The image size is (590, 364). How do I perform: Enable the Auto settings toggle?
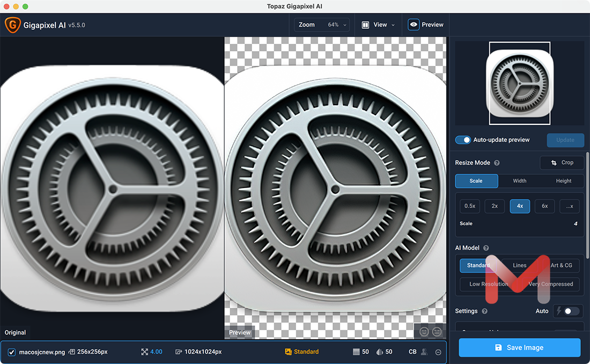pos(571,311)
